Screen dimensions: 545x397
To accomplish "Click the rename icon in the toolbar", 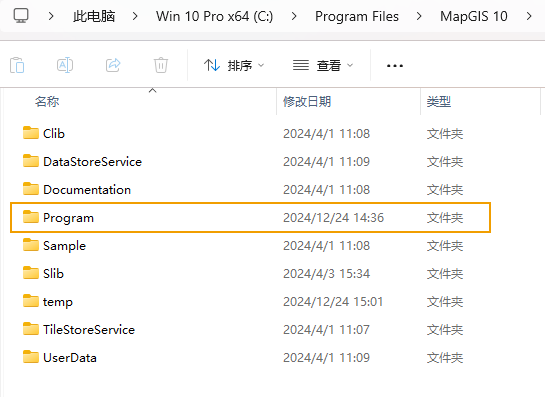I will (x=65, y=65).
